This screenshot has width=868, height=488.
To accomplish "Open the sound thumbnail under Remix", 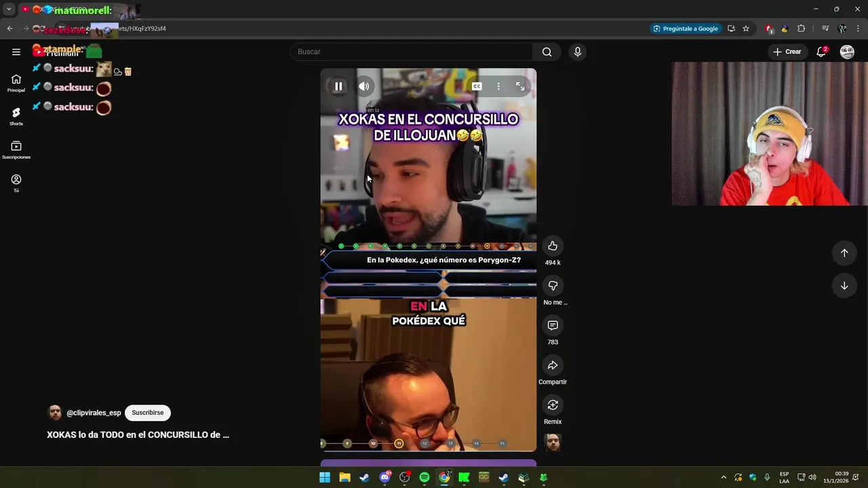I will 553,443.
